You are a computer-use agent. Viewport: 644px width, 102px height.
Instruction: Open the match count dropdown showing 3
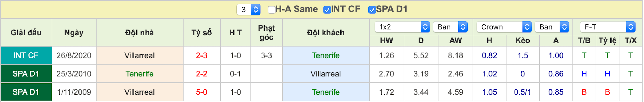point(249,10)
